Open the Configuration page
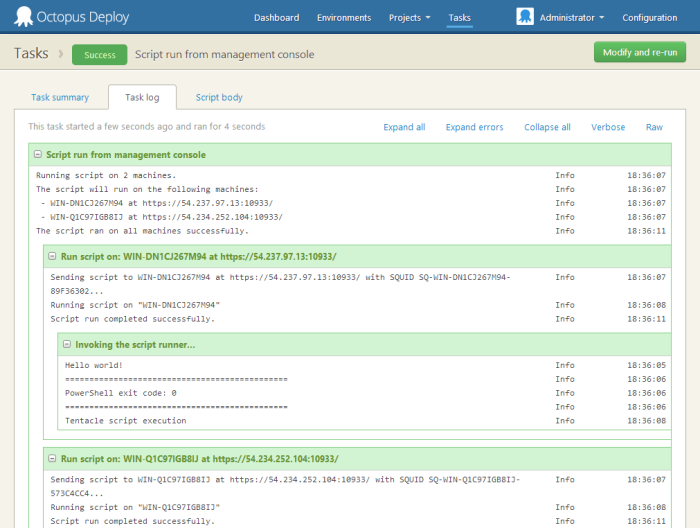This screenshot has height=528, width=700. click(649, 18)
